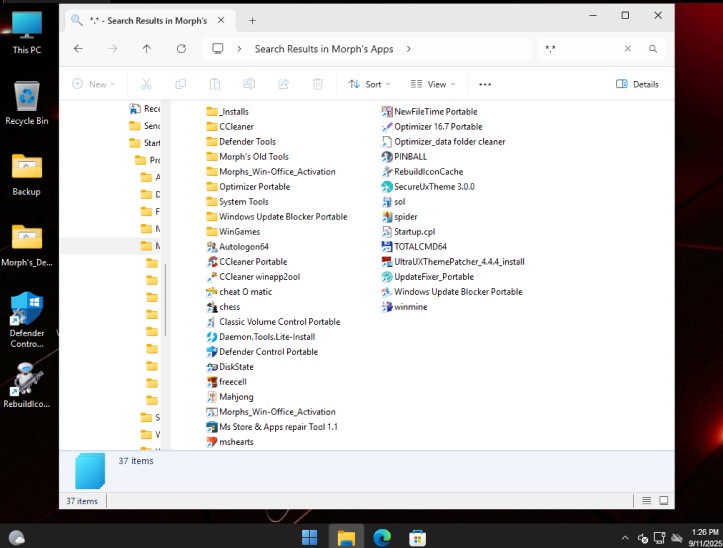Click the Rename toolbar icon
The height and width of the screenshot is (548, 723).
[x=249, y=84]
